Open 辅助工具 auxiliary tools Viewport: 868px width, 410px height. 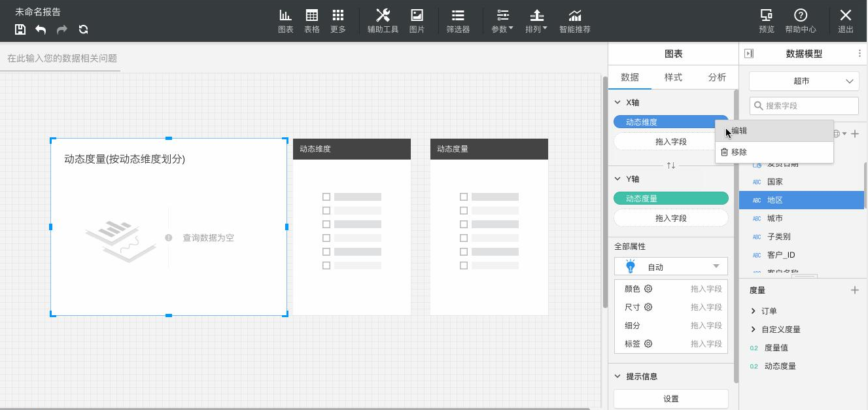coord(383,21)
